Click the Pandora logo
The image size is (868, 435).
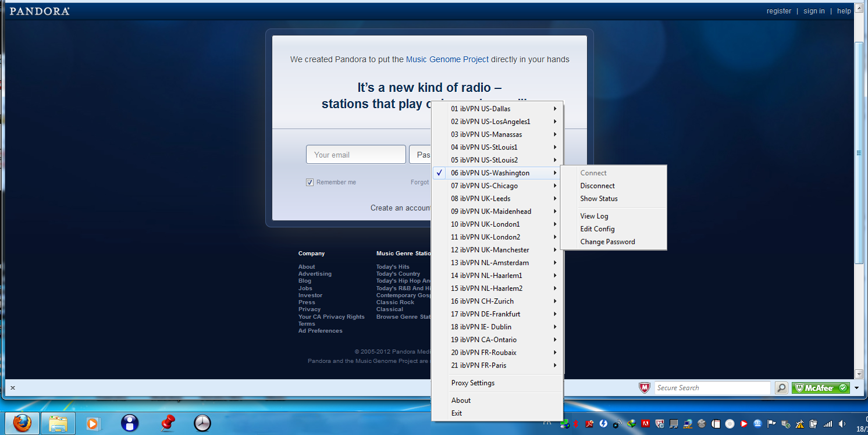[40, 11]
